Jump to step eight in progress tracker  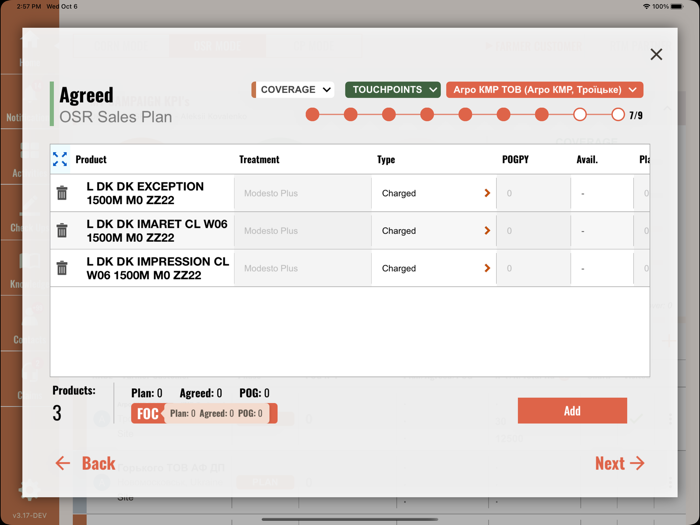tap(580, 115)
